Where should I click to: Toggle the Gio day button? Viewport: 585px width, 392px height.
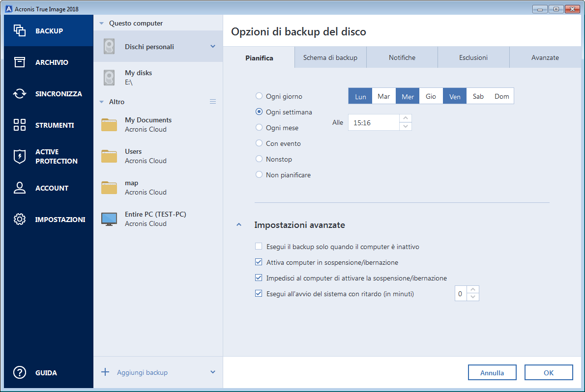click(x=431, y=96)
